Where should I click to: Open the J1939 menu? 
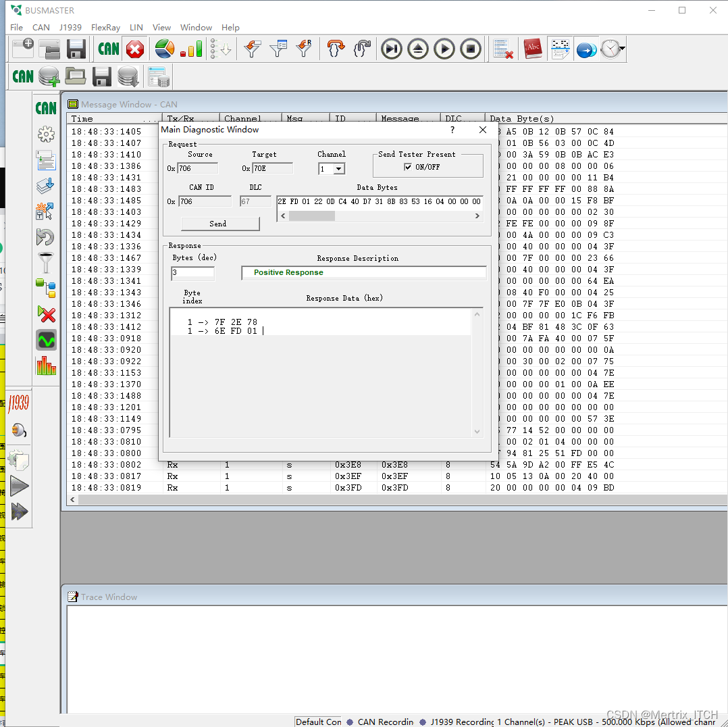70,27
